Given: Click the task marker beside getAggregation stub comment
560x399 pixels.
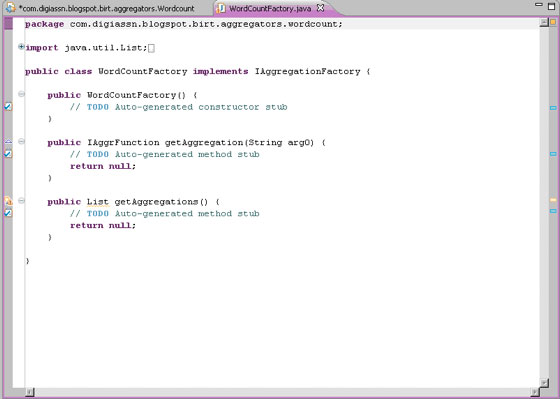Looking at the screenshot, I should coord(8,154).
